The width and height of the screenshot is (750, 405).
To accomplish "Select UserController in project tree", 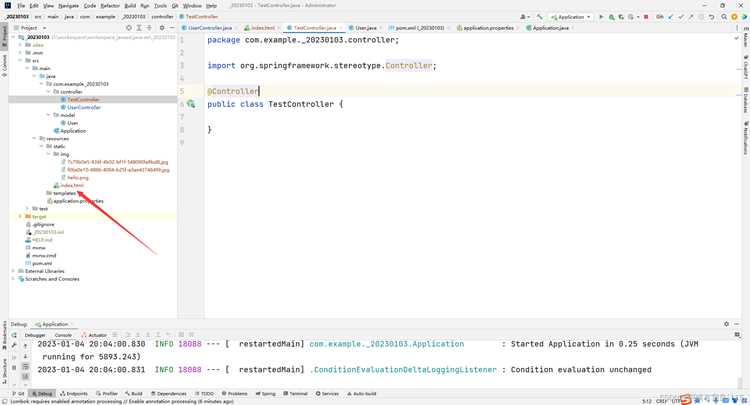I will (84, 107).
